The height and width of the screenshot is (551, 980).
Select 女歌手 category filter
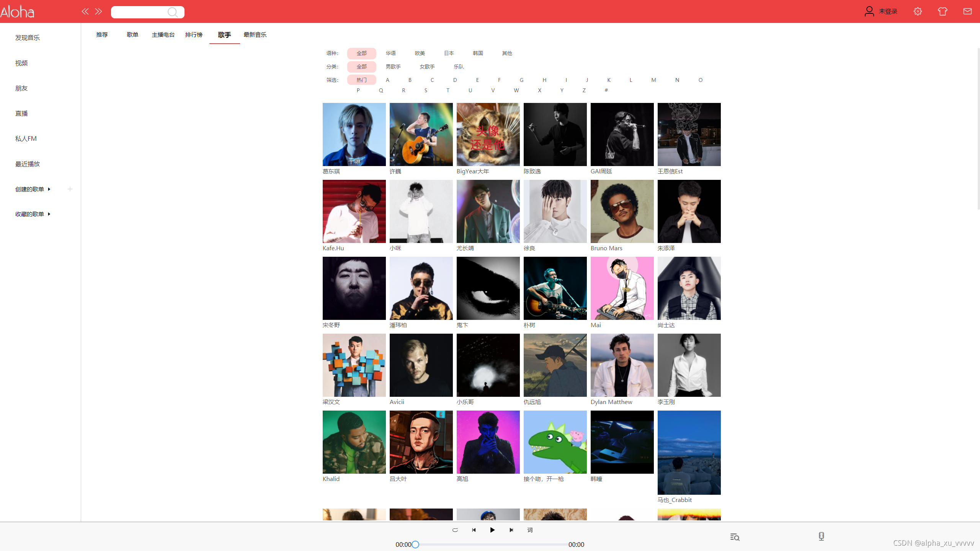coord(427,67)
